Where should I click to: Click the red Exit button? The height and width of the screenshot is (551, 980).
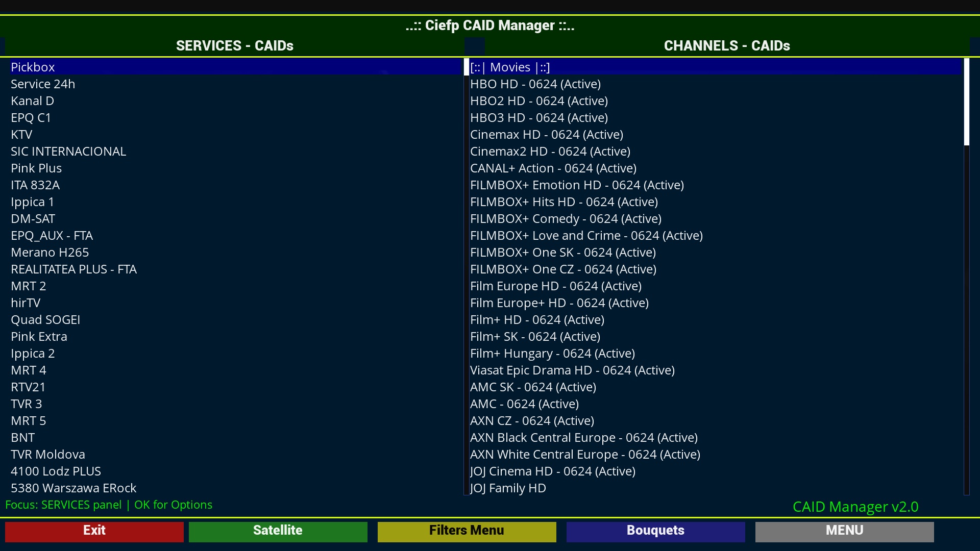pyautogui.click(x=94, y=532)
